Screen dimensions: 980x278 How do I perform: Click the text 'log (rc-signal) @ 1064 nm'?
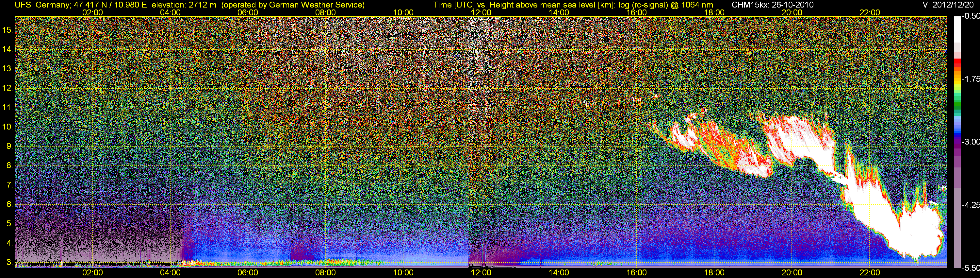point(666,5)
